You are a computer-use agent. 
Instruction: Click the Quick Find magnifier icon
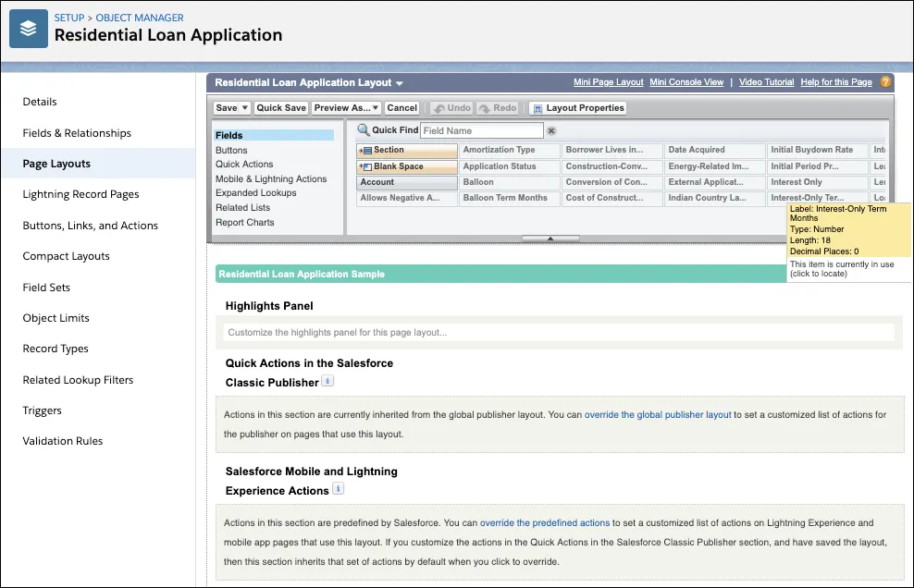pyautogui.click(x=364, y=130)
